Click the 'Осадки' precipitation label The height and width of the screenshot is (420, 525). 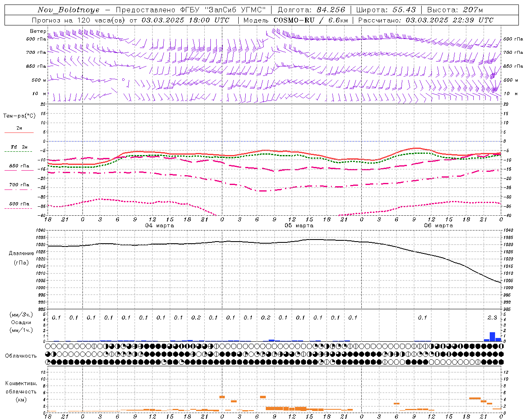click(21, 322)
